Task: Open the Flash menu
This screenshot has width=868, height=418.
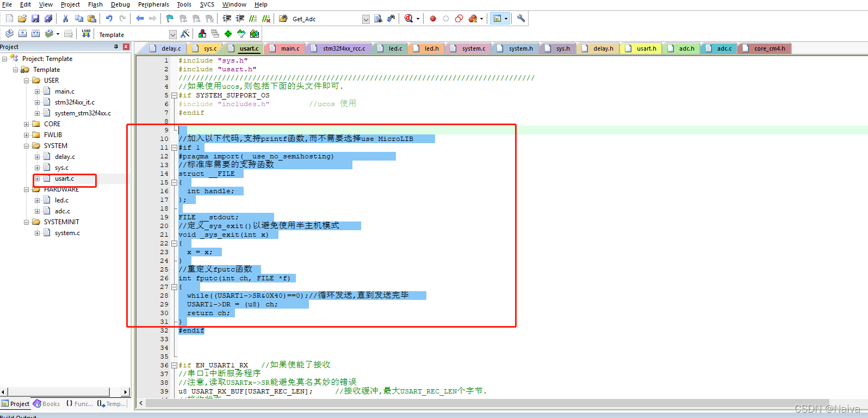Action: point(95,4)
